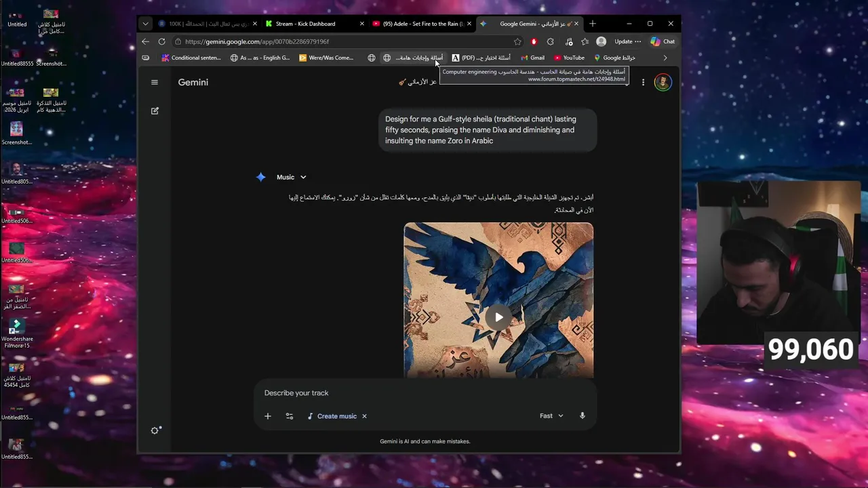Open the Google account avatar in Gemini
This screenshot has height=488, width=868.
tap(663, 82)
